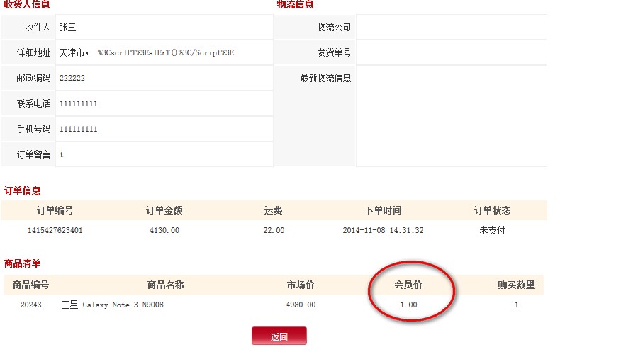Click the 联系电话 value 111111111

point(79,103)
